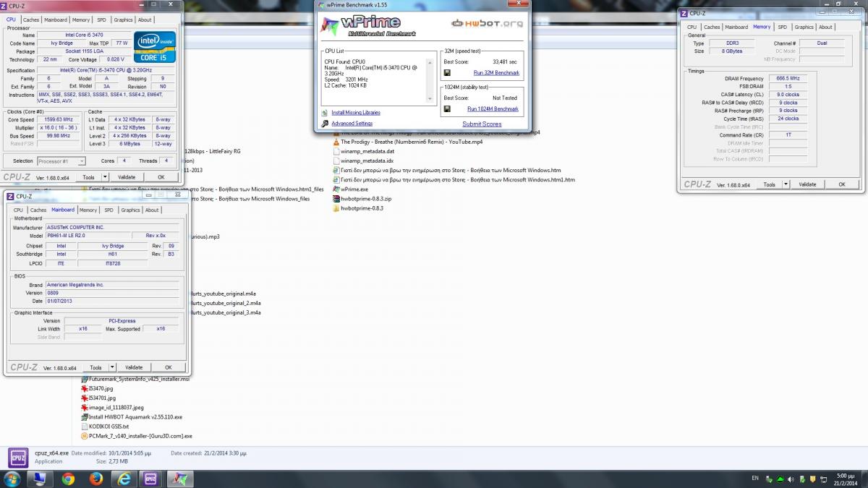Click the save icon for the 32M score

(447, 73)
